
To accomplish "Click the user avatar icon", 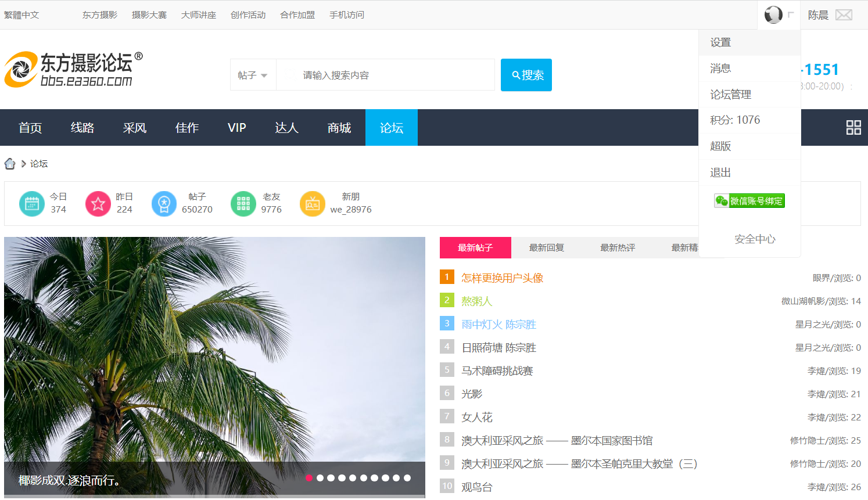I will coord(773,15).
